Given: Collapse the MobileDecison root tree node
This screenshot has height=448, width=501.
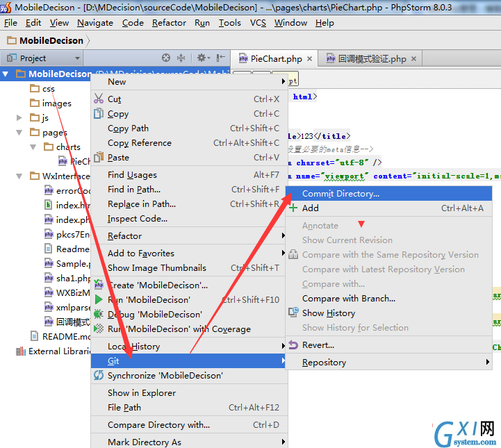Looking at the screenshot, I should (5, 74).
